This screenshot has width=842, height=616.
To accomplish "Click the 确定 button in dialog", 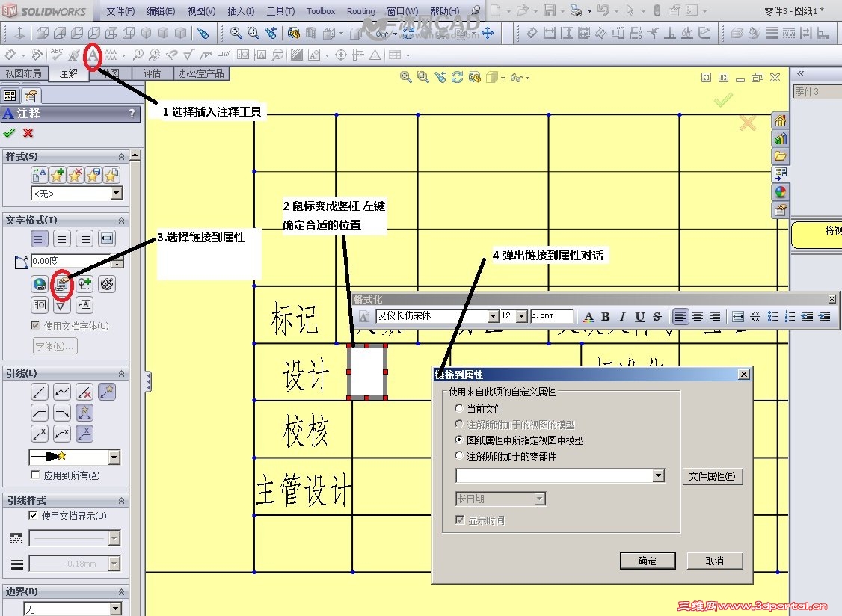I will pos(647,561).
